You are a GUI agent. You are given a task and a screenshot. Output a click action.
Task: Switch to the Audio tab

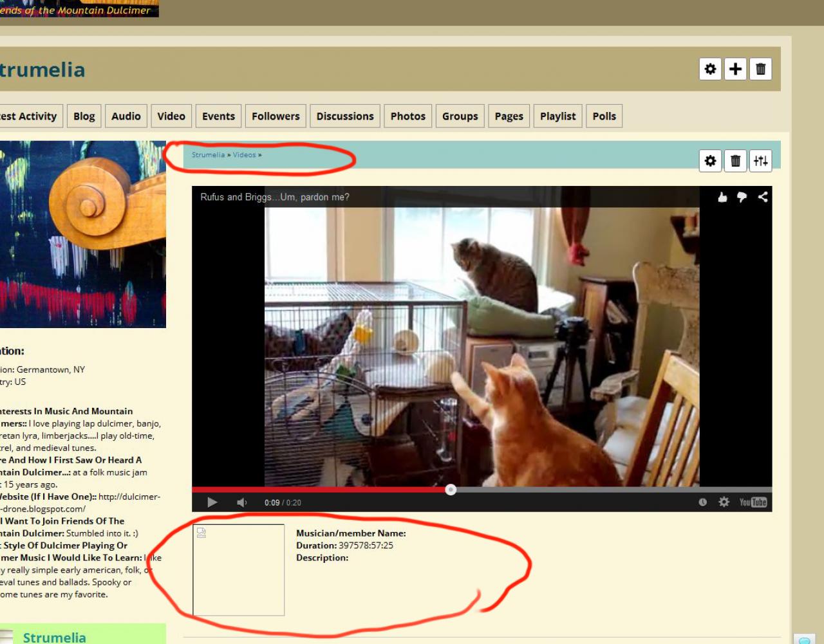[x=126, y=116]
